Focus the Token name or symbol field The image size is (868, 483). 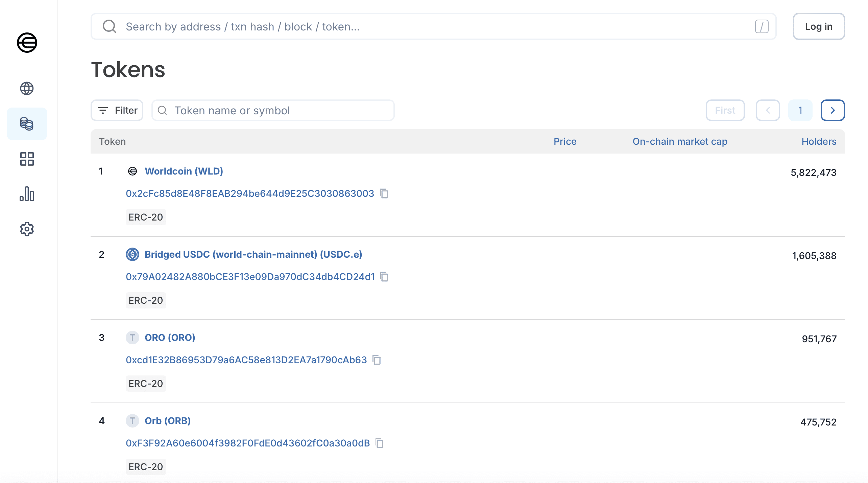(x=273, y=110)
